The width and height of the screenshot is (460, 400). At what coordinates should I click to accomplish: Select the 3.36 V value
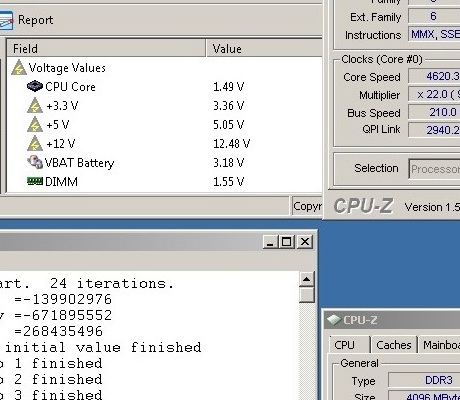pos(228,106)
